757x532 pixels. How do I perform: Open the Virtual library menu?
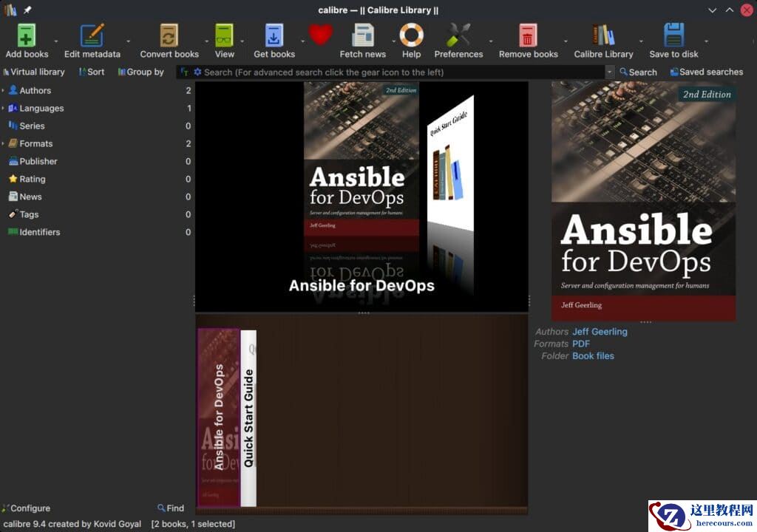point(34,72)
